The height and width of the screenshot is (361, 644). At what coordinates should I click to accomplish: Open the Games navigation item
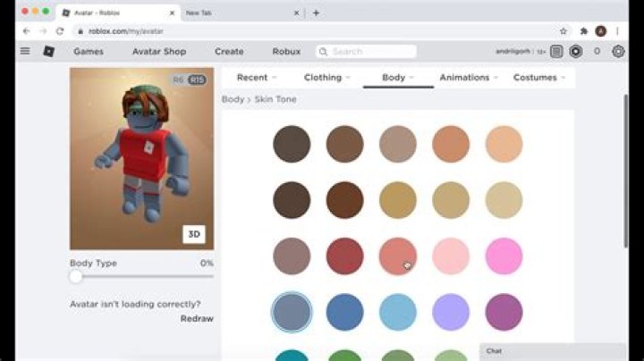tap(89, 52)
